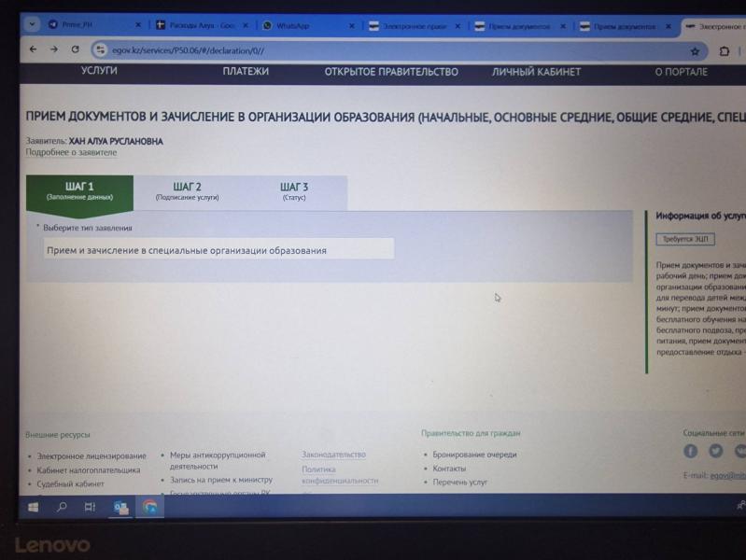Click the browser address bar
The image size is (746, 560).
coord(373,50)
